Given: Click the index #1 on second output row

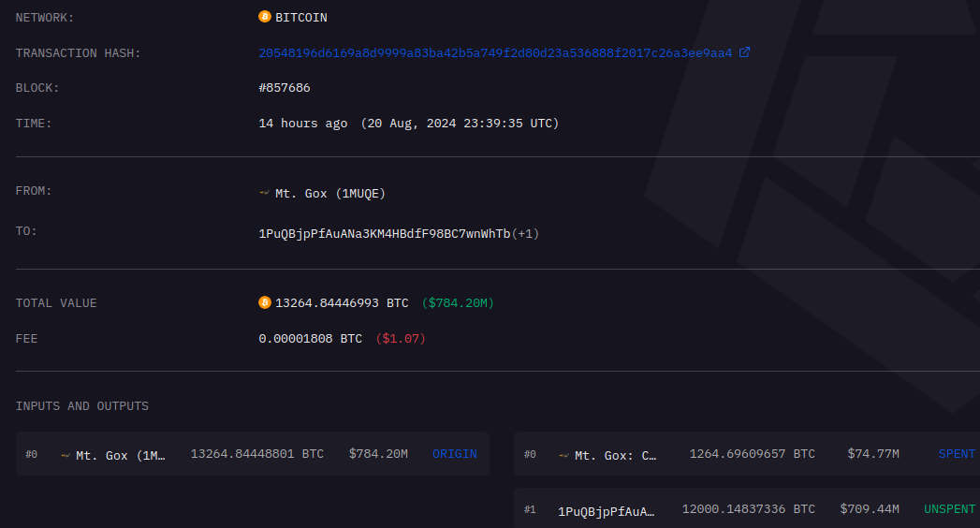Looking at the screenshot, I should (530, 510).
